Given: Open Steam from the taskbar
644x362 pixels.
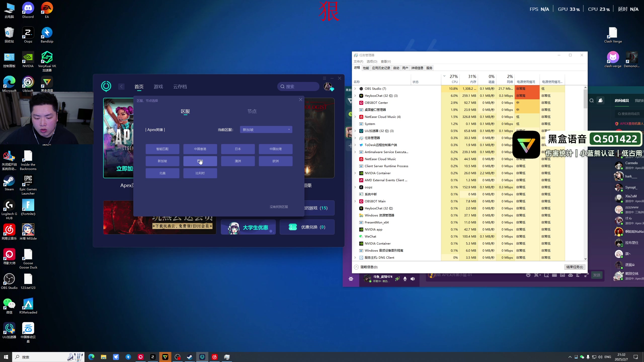Looking at the screenshot, I should click(190, 357).
